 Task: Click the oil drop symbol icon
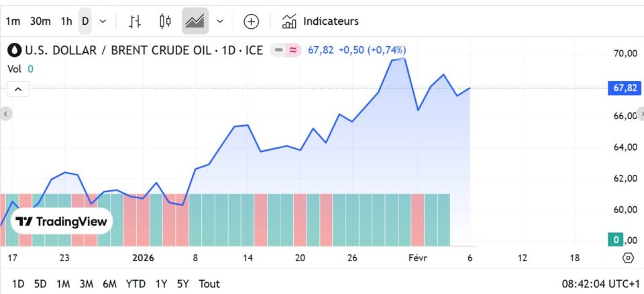[x=13, y=50]
